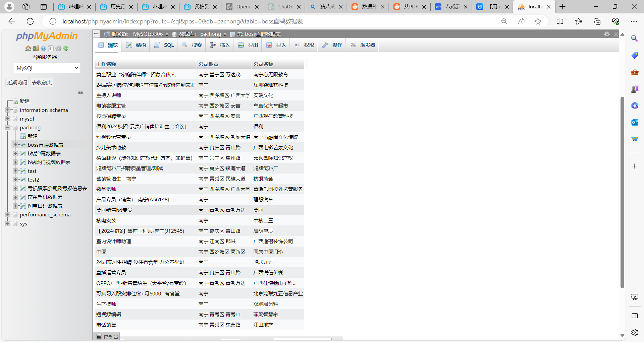Viewport: 644px width, 342px height.
Task: Select test2 table in tree
Action: [x=34, y=180]
